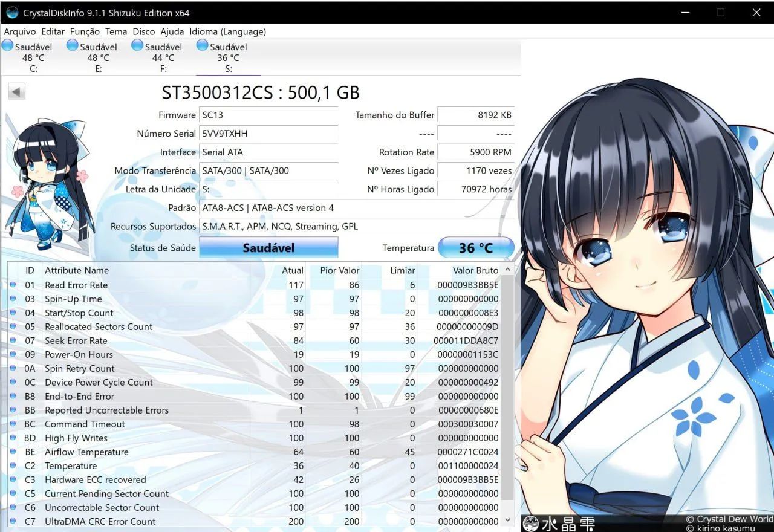
Task: Open the Função menu
Action: (85, 31)
